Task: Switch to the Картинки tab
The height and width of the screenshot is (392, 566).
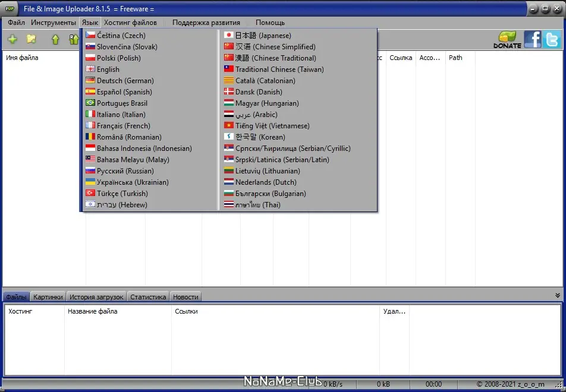Action: [48, 297]
